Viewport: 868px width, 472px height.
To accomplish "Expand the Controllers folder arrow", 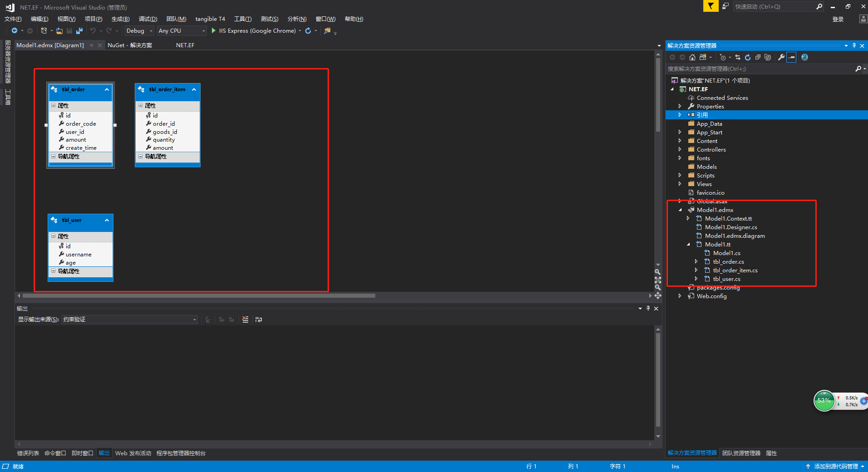I will (x=680, y=150).
